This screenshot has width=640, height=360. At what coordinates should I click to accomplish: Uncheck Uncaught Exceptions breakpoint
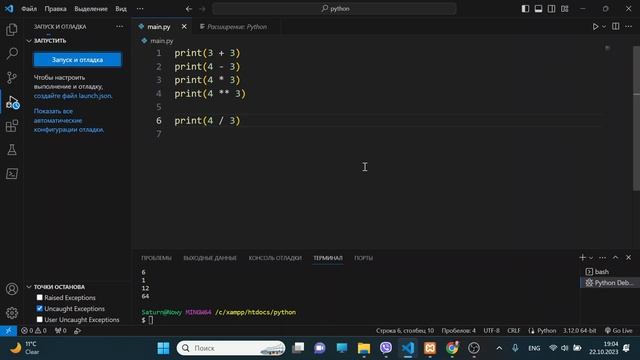coord(40,309)
